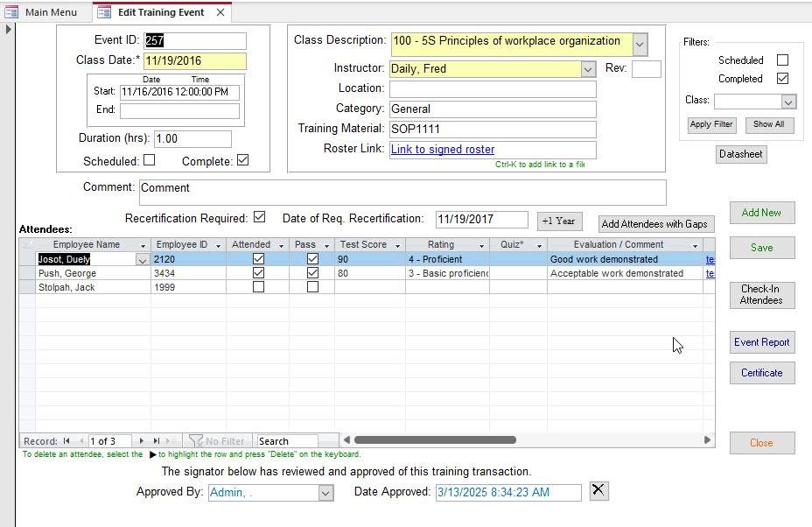Close the Edit Training Event tab
812x527 pixels.
(220, 12)
